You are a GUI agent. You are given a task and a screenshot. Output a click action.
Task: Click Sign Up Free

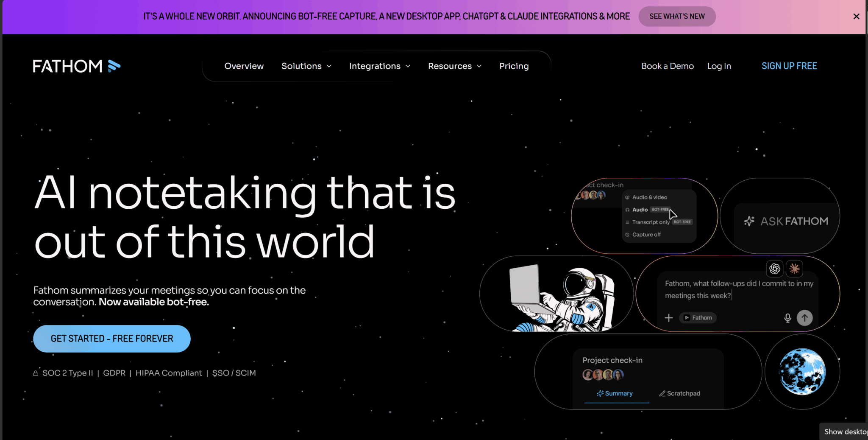[x=789, y=66]
